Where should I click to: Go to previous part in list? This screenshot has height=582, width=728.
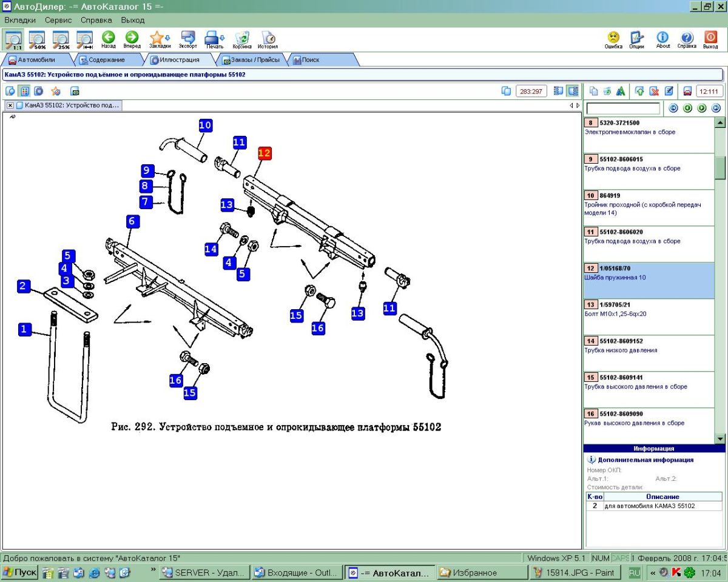click(687, 109)
